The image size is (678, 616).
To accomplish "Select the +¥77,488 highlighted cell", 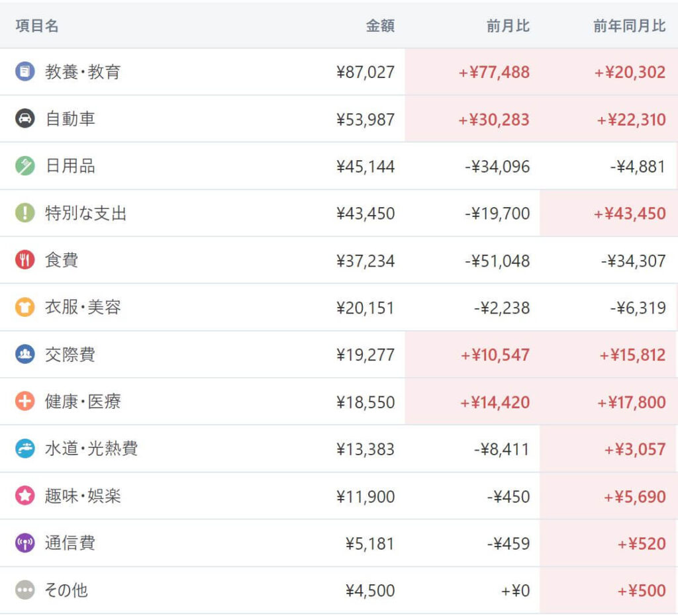I will click(x=494, y=72).
